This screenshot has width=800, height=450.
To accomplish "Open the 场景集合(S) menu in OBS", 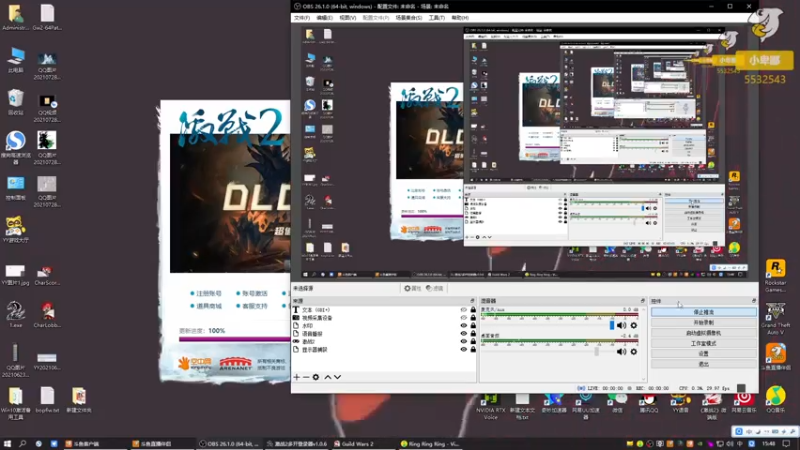I will click(409, 18).
